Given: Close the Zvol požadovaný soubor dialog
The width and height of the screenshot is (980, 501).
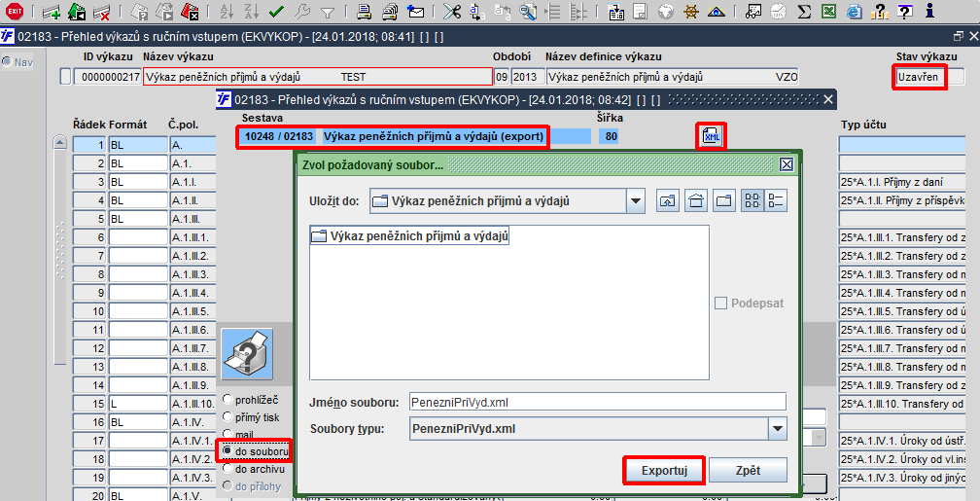Looking at the screenshot, I should [787, 164].
